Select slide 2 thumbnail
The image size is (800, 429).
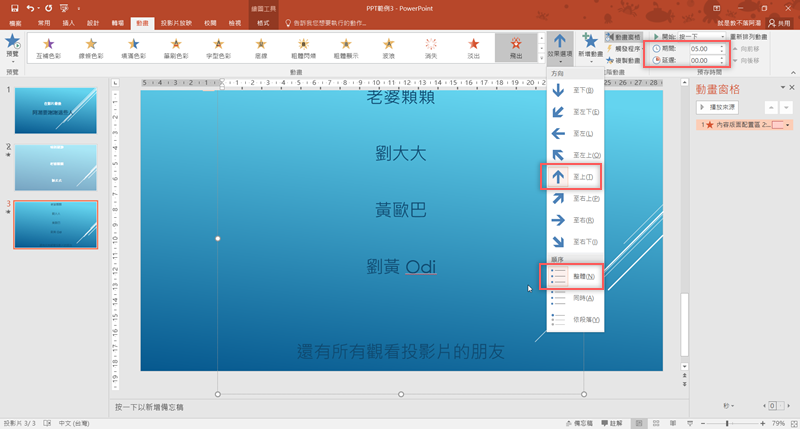pos(55,167)
